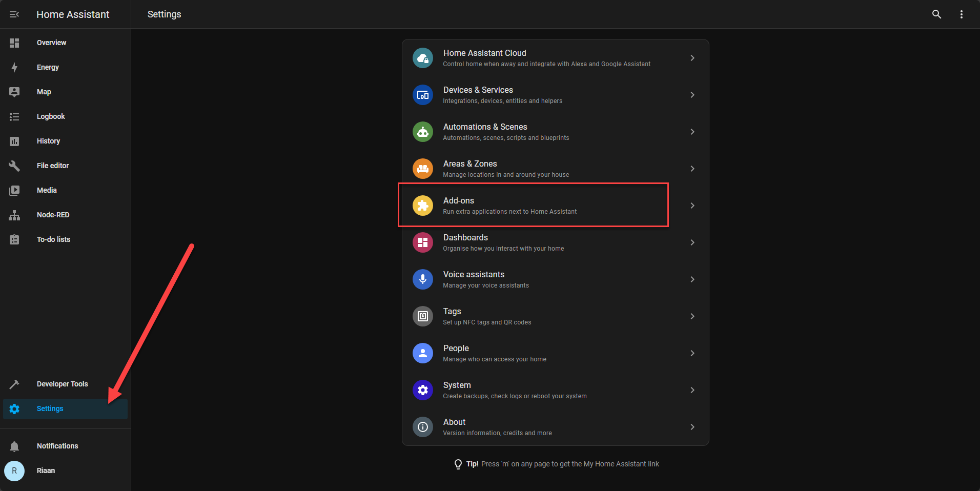Click 'Set up NFC tags and QR codes'
The height and width of the screenshot is (491, 980).
(x=487, y=322)
